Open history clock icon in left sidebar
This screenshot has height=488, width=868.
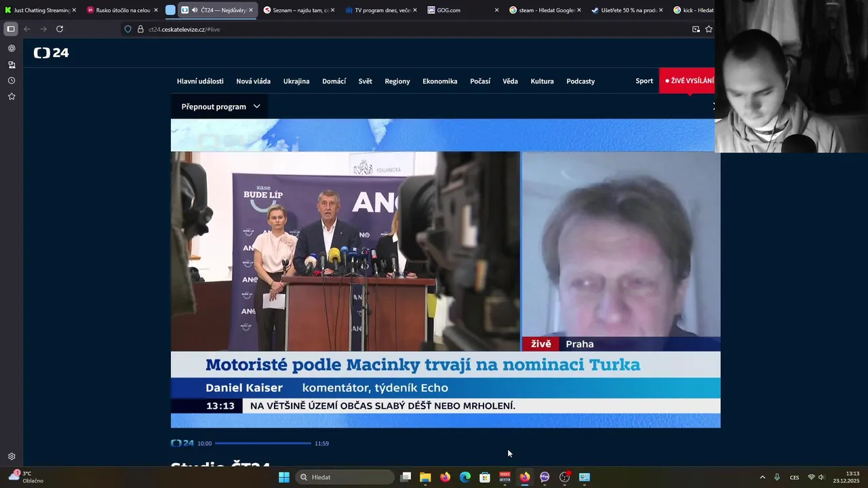tap(12, 81)
